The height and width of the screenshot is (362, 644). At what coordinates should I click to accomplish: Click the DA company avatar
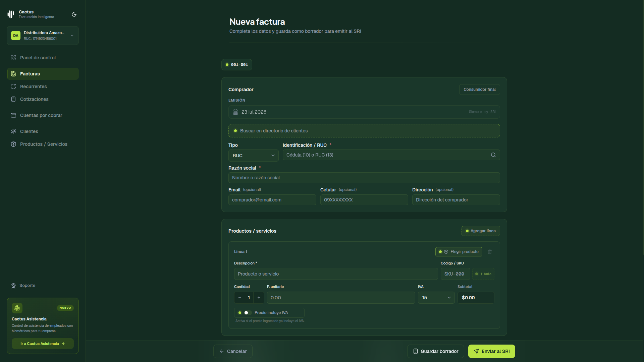point(16,36)
